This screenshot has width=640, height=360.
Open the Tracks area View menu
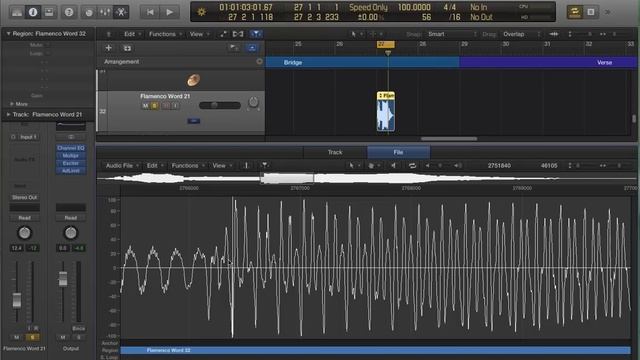point(199,34)
